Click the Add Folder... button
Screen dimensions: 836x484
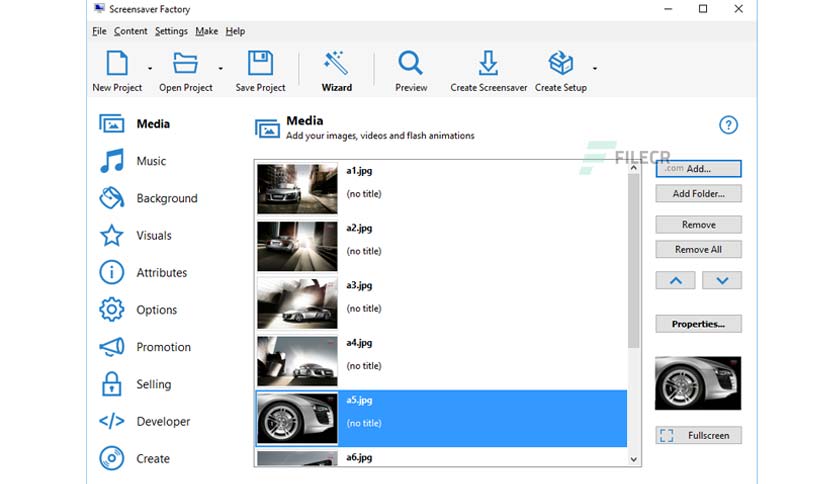coord(698,193)
